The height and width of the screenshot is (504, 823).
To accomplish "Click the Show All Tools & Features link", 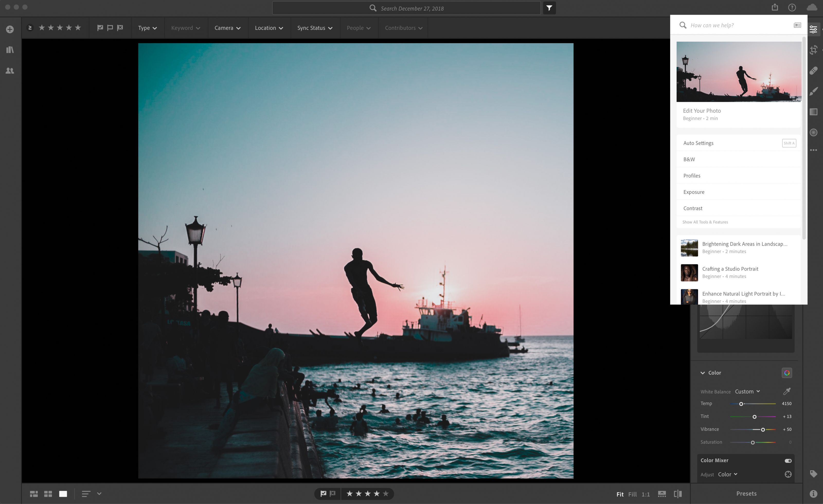I will pyautogui.click(x=705, y=222).
